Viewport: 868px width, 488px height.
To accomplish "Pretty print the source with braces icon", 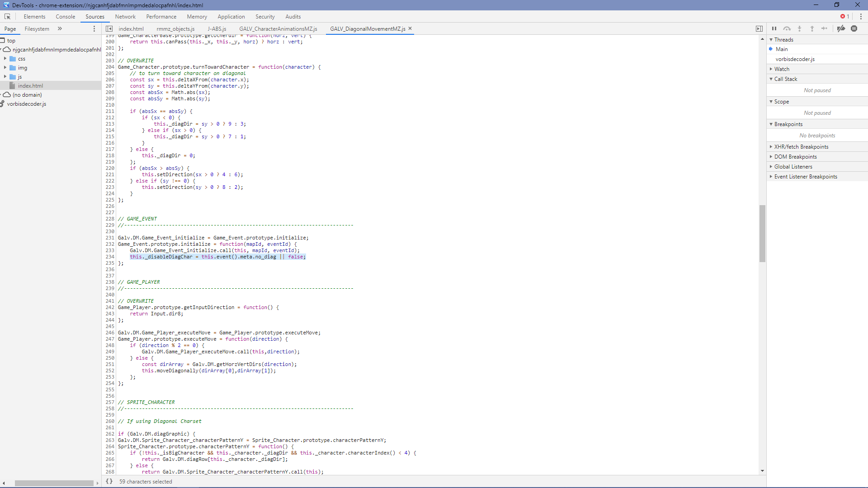I will [x=109, y=482].
